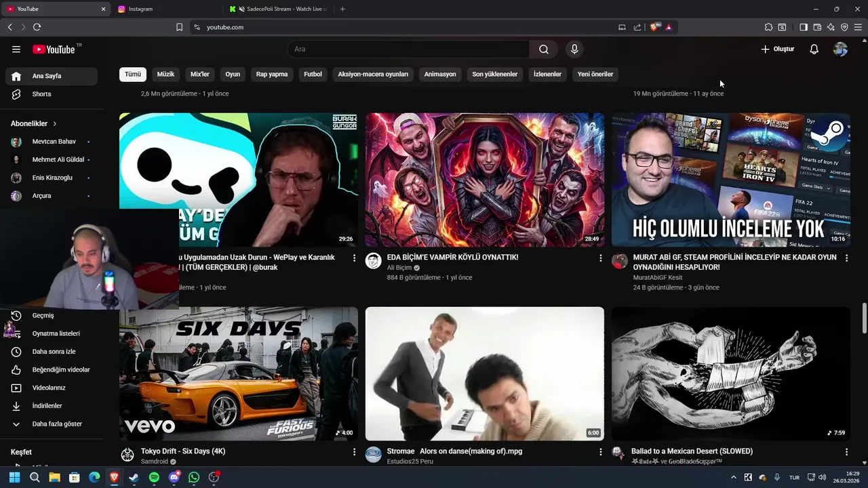The height and width of the screenshot is (488, 868).
Task: Select the Oyun filter chip
Action: tap(233, 74)
